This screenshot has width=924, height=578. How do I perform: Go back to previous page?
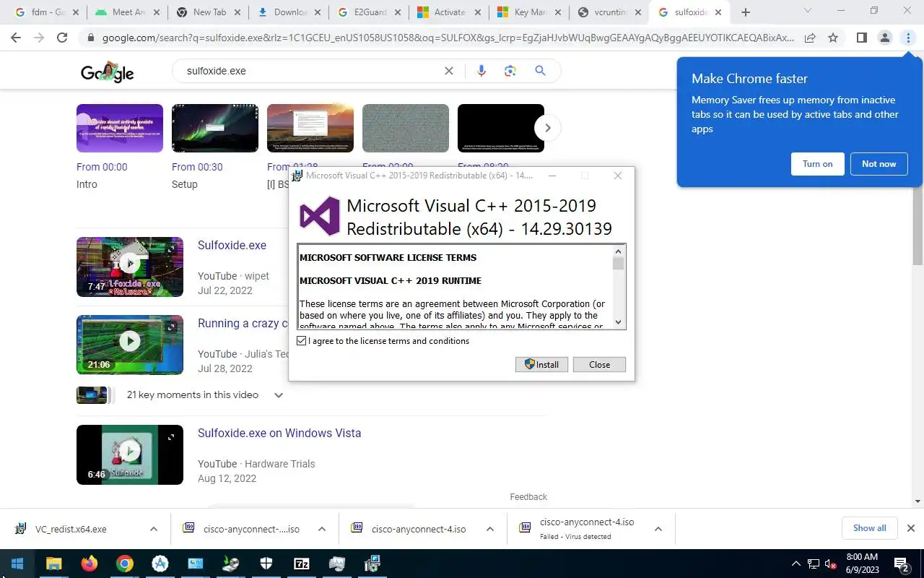16,38
